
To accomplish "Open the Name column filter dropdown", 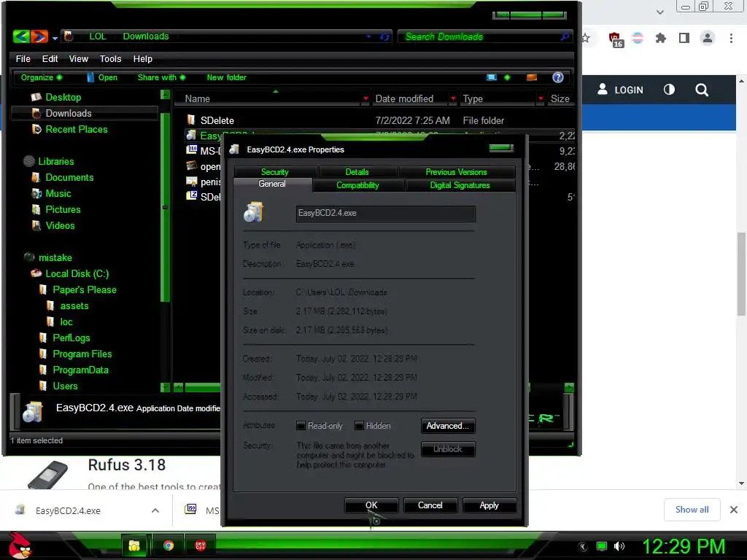I will coord(365,98).
